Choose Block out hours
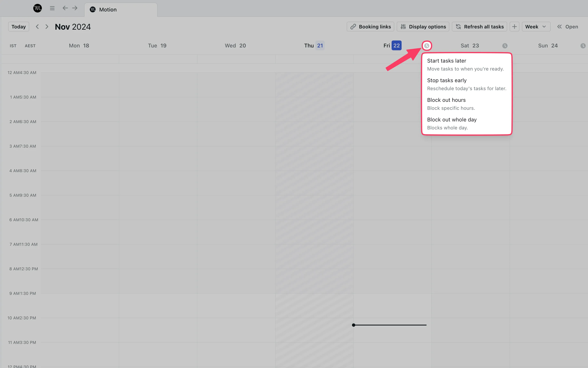 coord(467,104)
